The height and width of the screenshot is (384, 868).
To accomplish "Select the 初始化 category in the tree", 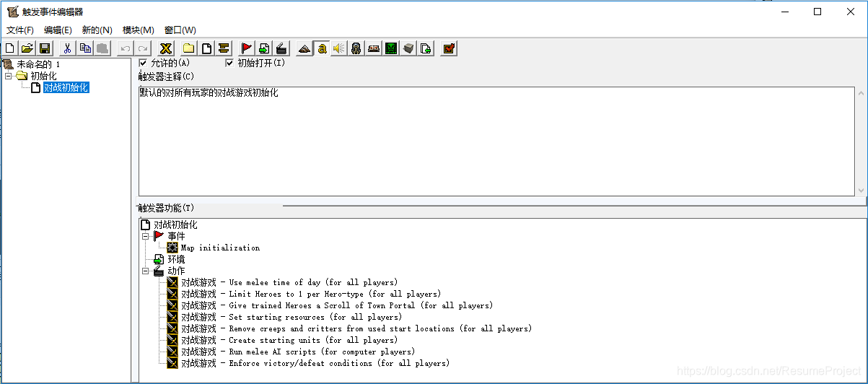I will pyautogui.click(x=43, y=76).
